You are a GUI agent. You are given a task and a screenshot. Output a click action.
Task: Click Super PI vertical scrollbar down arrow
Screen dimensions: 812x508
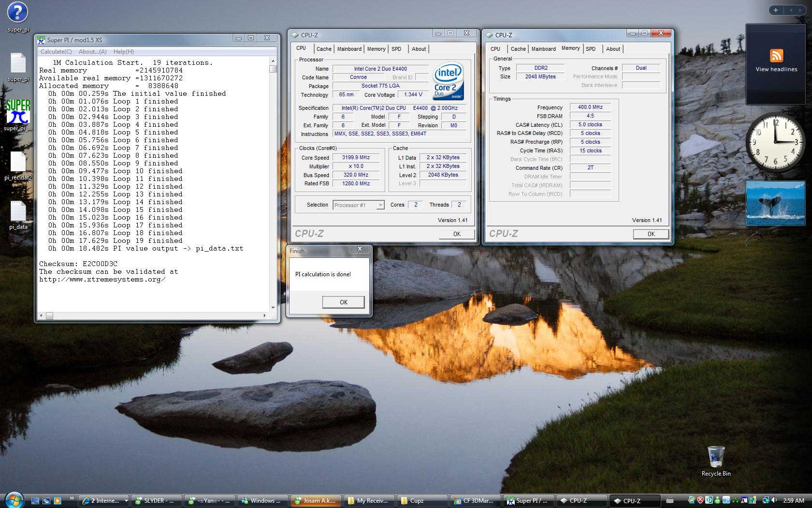click(x=273, y=308)
